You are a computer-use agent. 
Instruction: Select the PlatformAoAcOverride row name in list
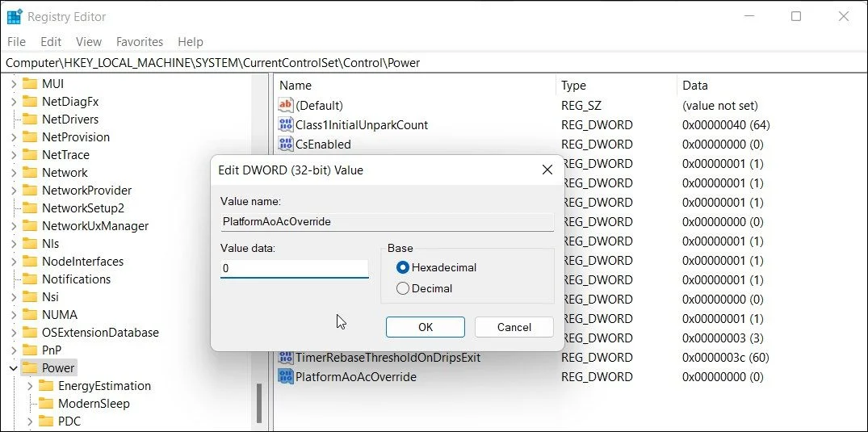[356, 376]
